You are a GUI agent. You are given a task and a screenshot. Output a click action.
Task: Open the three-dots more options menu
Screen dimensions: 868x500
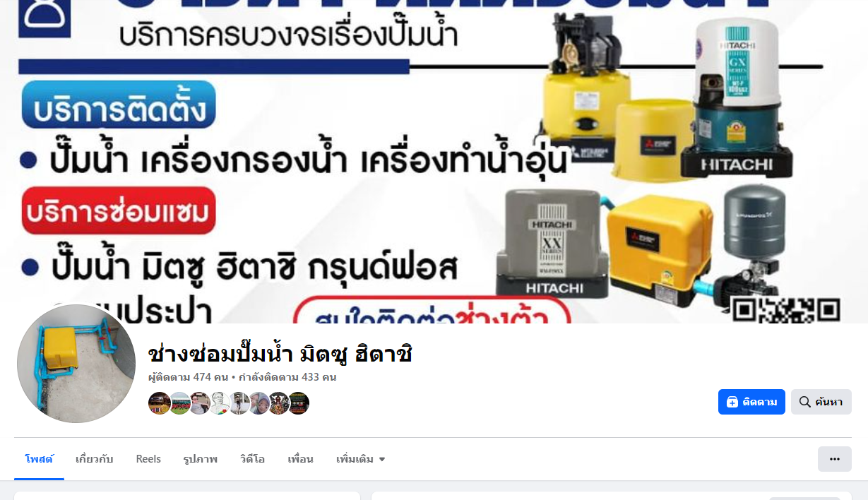(834, 459)
